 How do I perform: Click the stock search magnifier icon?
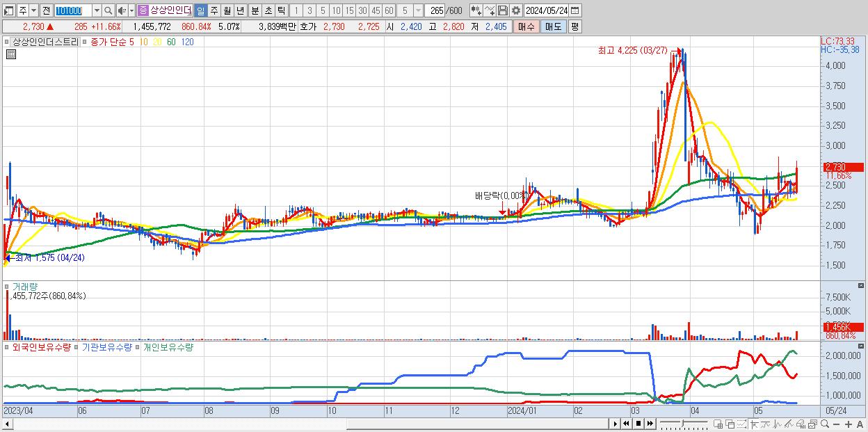tap(108, 10)
